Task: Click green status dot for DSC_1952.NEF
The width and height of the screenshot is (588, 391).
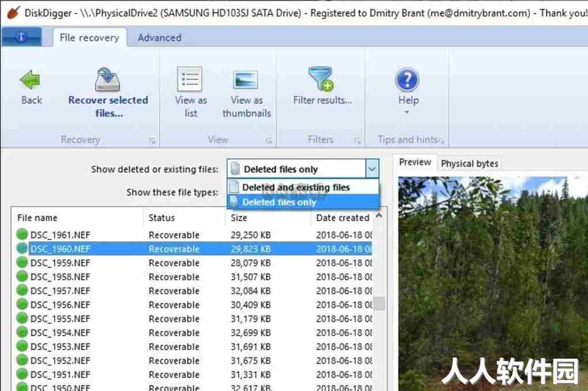Action: pyautogui.click(x=22, y=360)
